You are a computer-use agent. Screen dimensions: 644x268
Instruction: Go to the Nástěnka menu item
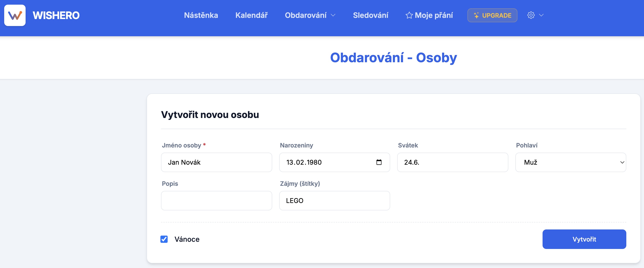tap(201, 15)
